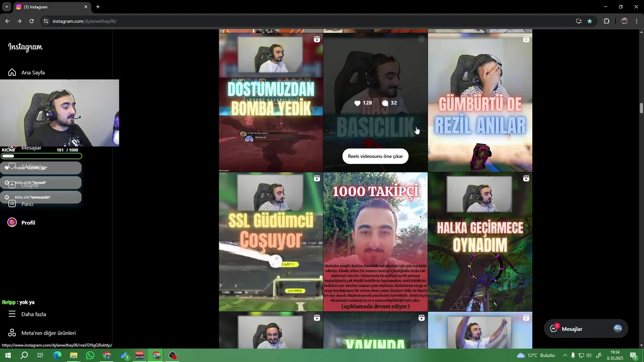Open the tab search dropdown
644x362 pixels.
click(7, 7)
